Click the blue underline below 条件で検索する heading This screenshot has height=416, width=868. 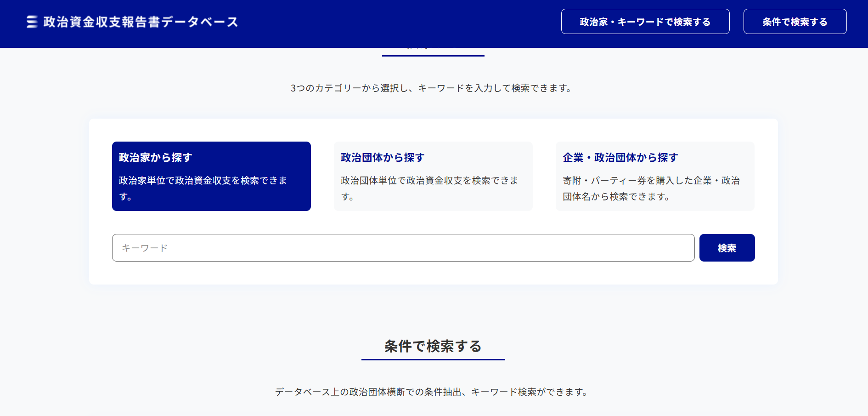point(433,359)
